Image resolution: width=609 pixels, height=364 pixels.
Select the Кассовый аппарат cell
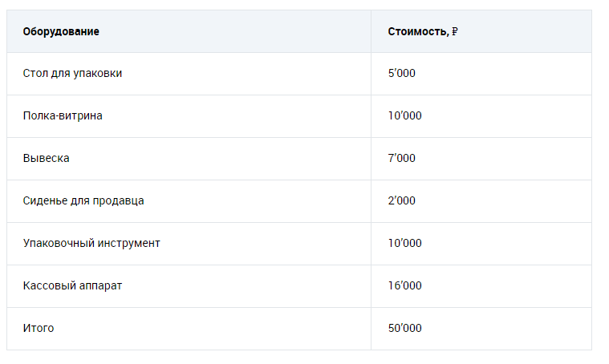coord(72,286)
